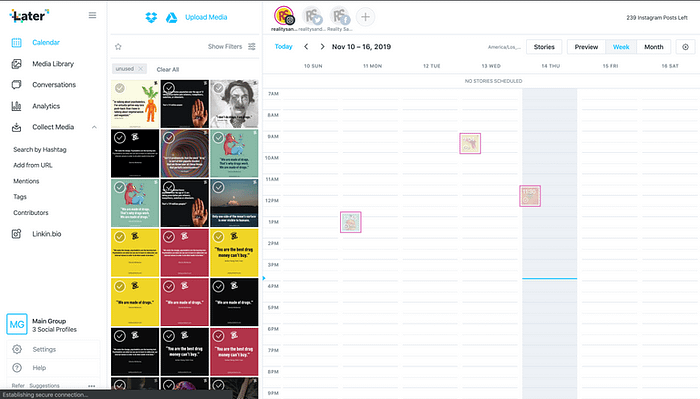The height and width of the screenshot is (399, 700).
Task: Open the three dots menu near Suggestions
Action: coord(92,386)
